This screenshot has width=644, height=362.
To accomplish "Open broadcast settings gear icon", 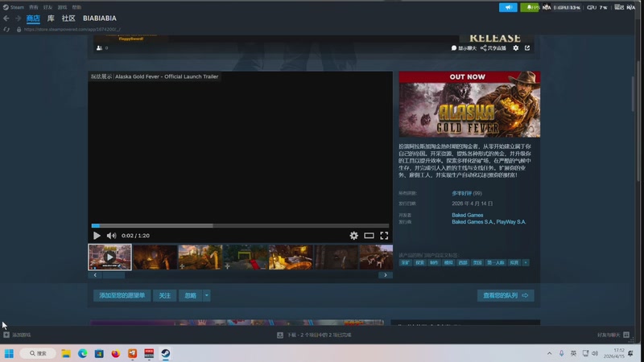I will tap(516, 48).
